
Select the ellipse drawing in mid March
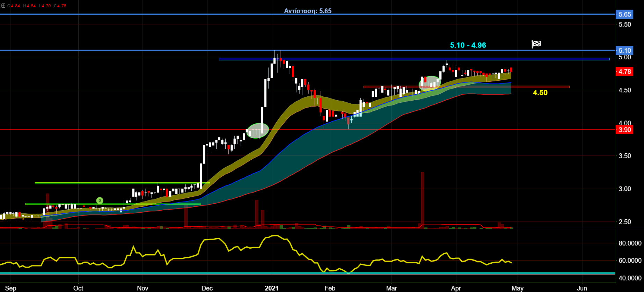coord(430,83)
